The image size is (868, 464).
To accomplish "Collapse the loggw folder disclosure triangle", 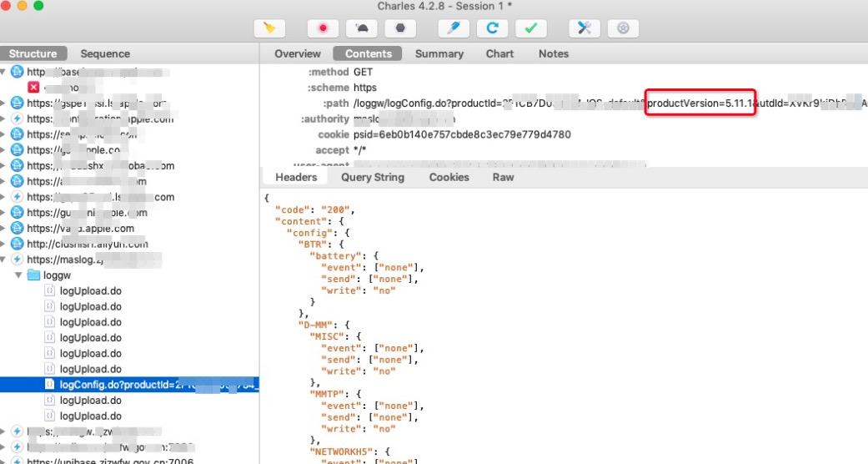I will tap(19, 275).
